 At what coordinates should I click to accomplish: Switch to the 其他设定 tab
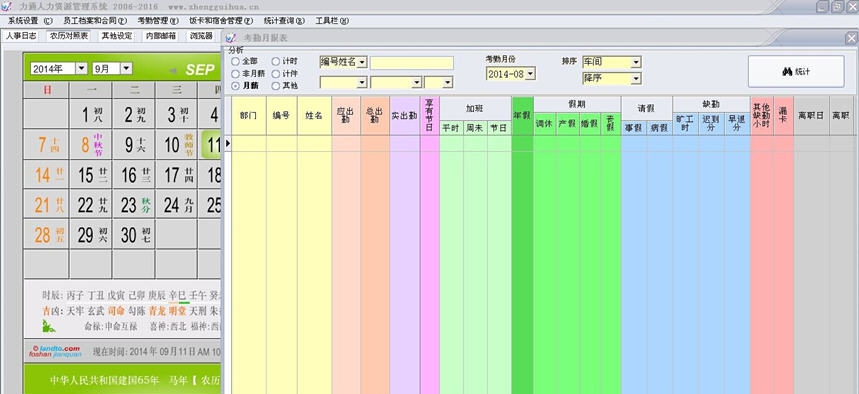[x=117, y=36]
